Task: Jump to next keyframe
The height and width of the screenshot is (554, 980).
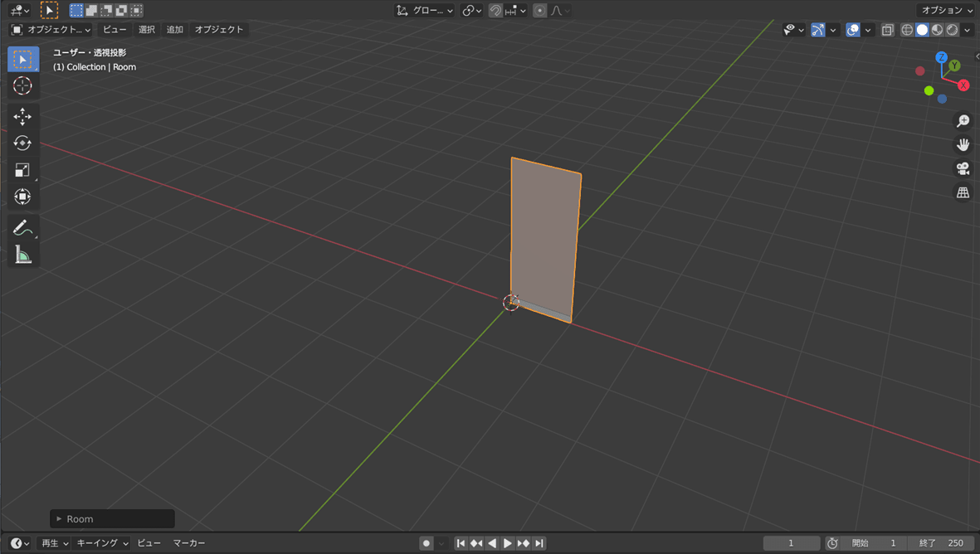Action: pos(523,543)
